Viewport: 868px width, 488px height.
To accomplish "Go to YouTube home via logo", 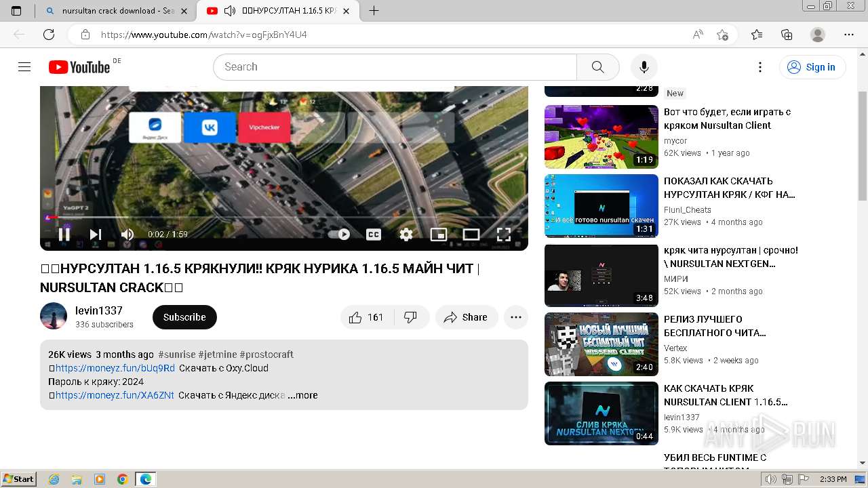I will coord(79,66).
